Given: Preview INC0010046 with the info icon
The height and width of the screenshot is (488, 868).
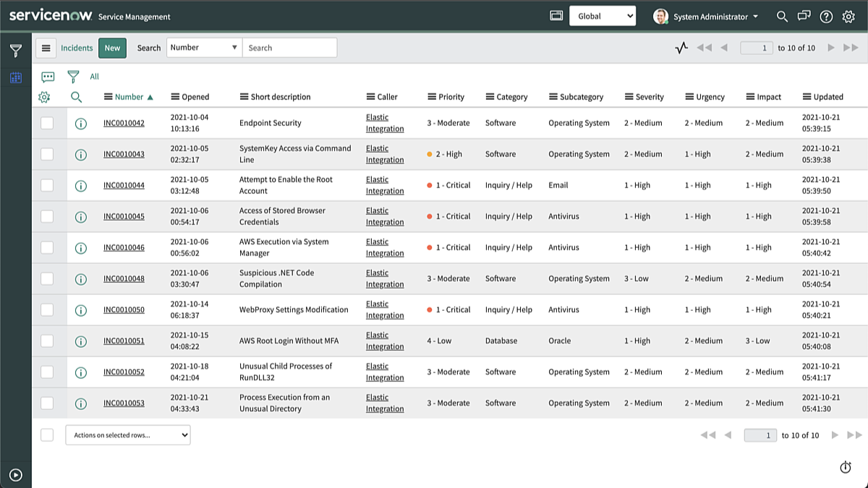Looking at the screenshot, I should pyautogui.click(x=81, y=247).
